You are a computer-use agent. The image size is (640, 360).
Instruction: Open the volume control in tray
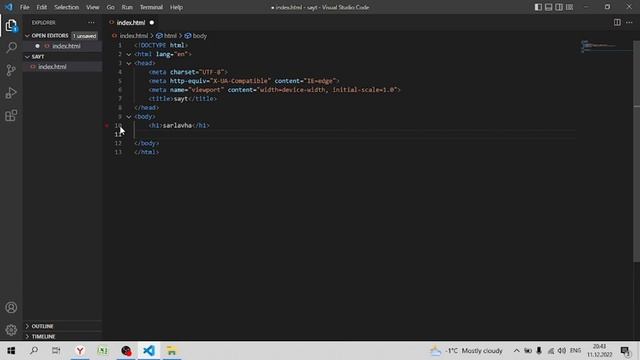562,351
